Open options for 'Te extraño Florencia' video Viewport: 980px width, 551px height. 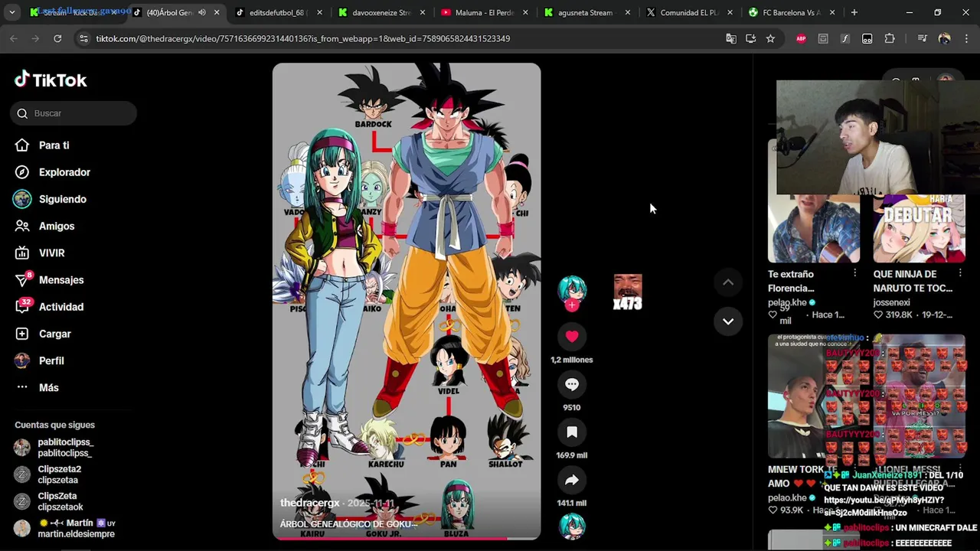(854, 273)
